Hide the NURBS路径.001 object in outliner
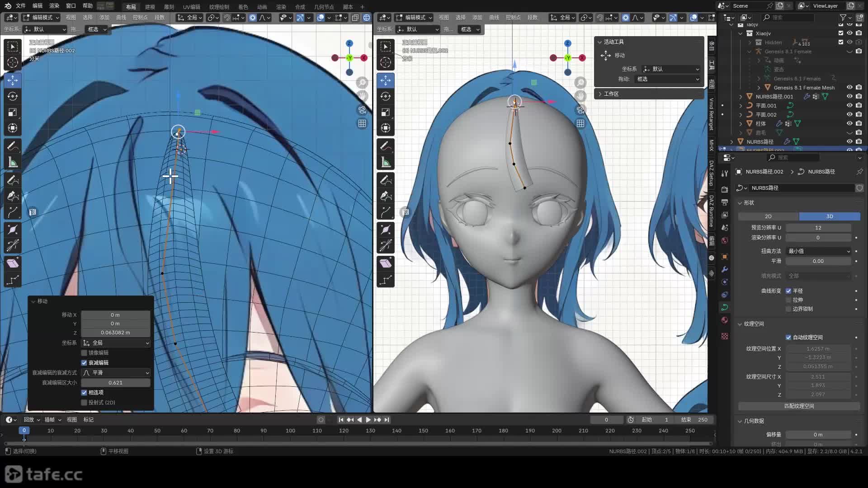 coord(849,96)
